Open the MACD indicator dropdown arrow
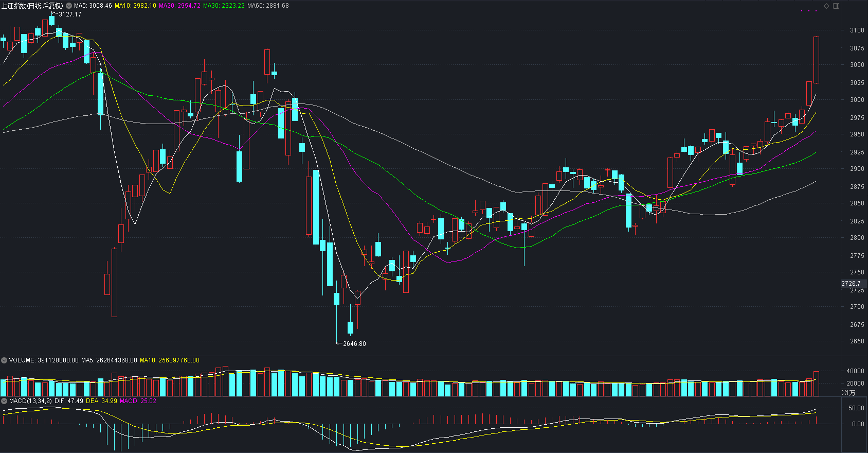 pyautogui.click(x=4, y=401)
